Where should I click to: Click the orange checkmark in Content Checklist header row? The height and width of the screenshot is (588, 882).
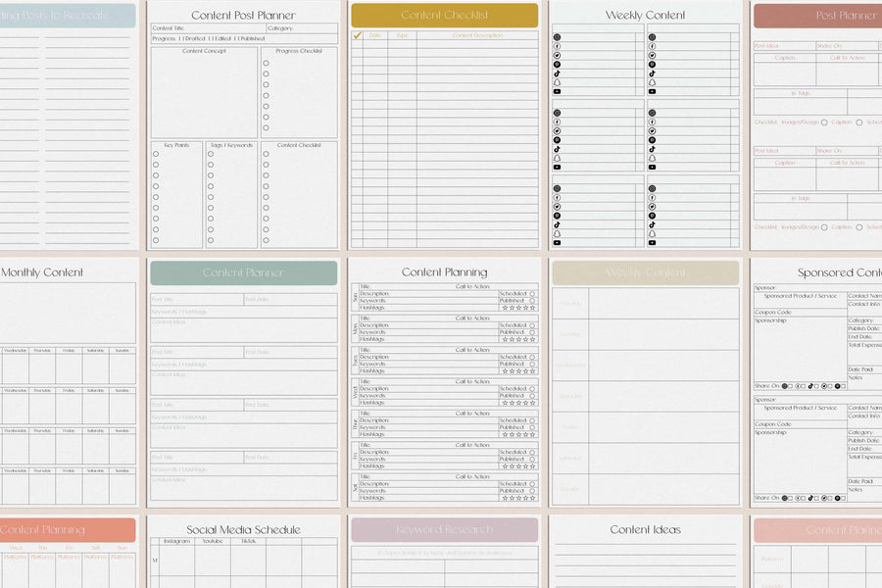pos(357,35)
